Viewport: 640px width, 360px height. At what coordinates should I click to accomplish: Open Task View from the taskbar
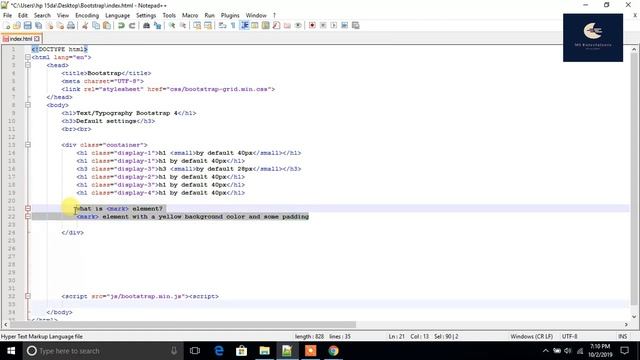[x=195, y=351]
